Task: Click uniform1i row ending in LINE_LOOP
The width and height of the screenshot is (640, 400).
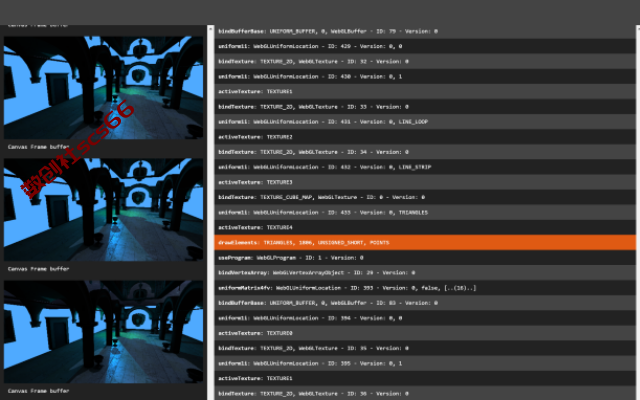Action: [425, 122]
